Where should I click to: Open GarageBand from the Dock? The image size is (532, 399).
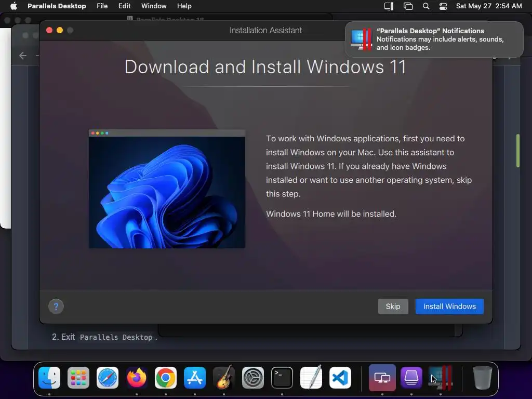224,378
